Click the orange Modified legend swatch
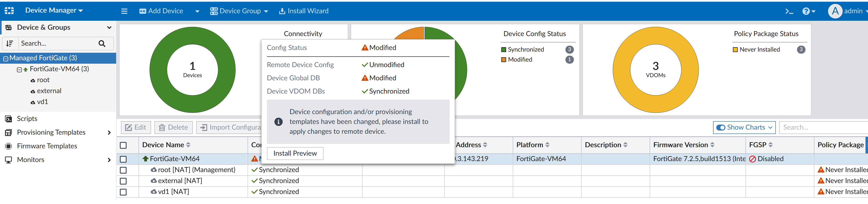 pyautogui.click(x=504, y=60)
